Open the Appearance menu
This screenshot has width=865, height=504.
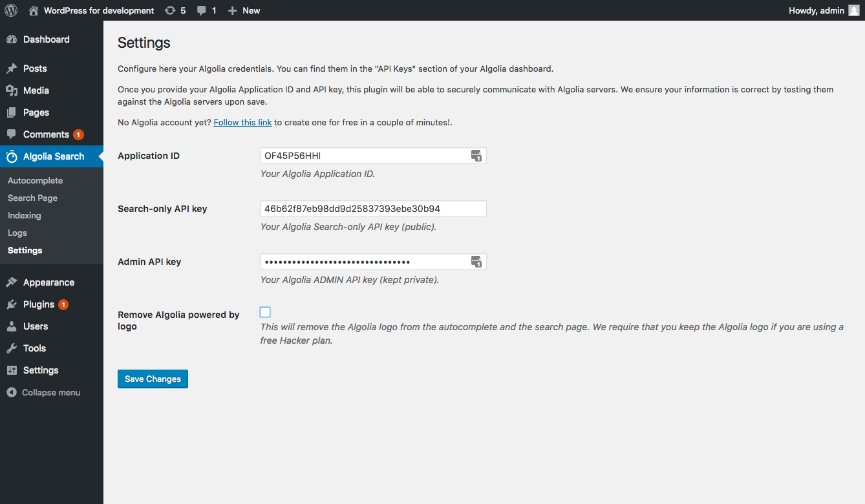[x=48, y=282]
